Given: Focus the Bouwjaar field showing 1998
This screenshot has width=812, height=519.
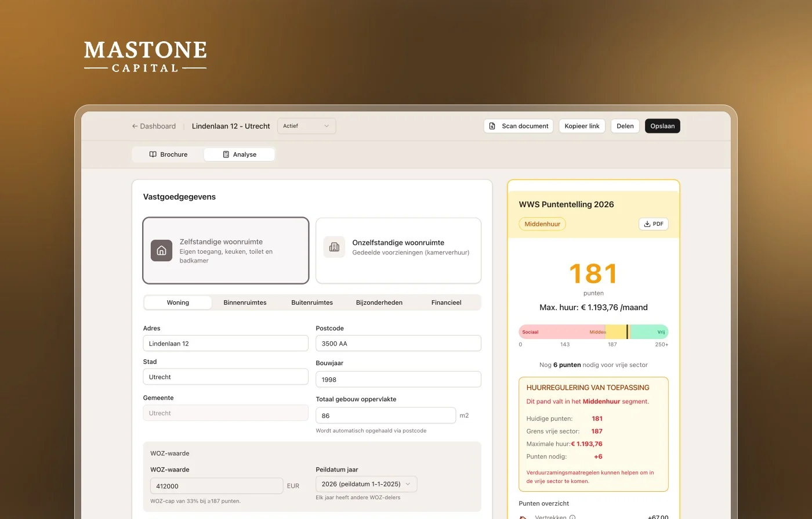Looking at the screenshot, I should 398,379.
